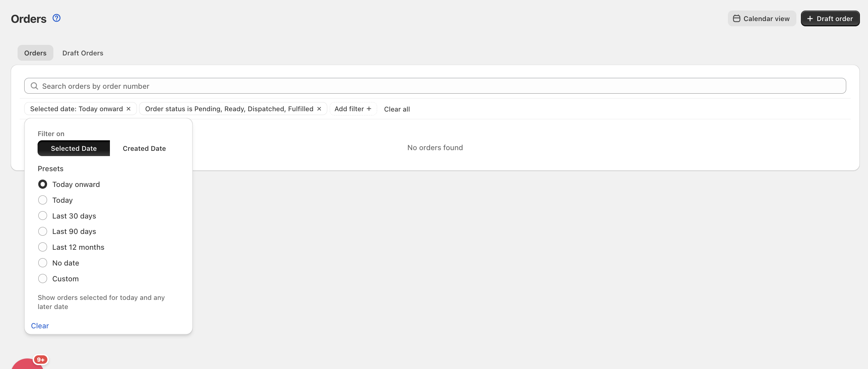868x369 pixels.
Task: Click Clear all filters
Action: [397, 109]
